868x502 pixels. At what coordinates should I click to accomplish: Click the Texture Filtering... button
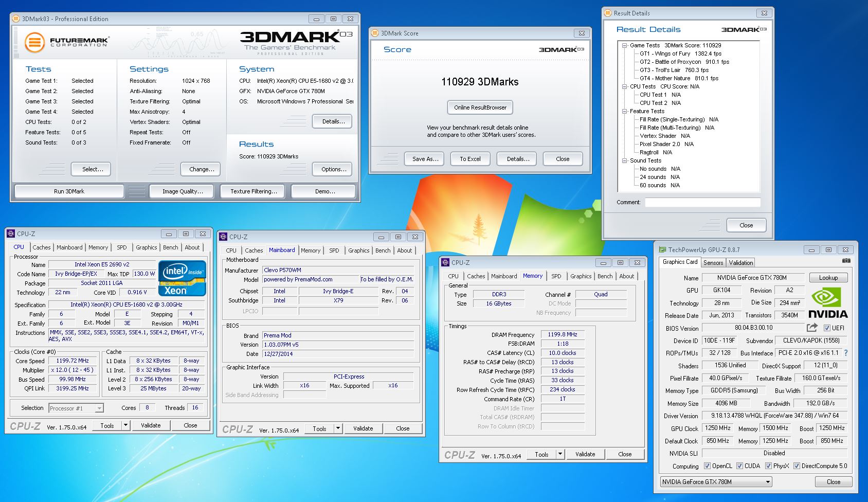tap(254, 191)
